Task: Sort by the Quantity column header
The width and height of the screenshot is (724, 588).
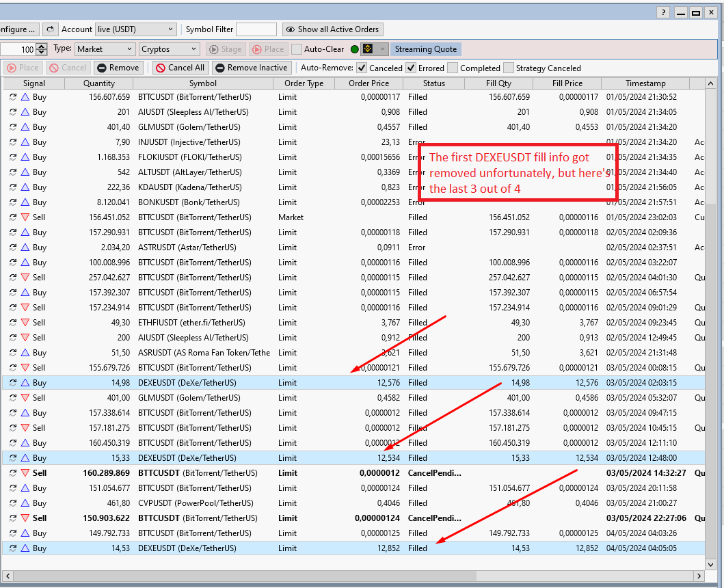Action: click(x=99, y=83)
